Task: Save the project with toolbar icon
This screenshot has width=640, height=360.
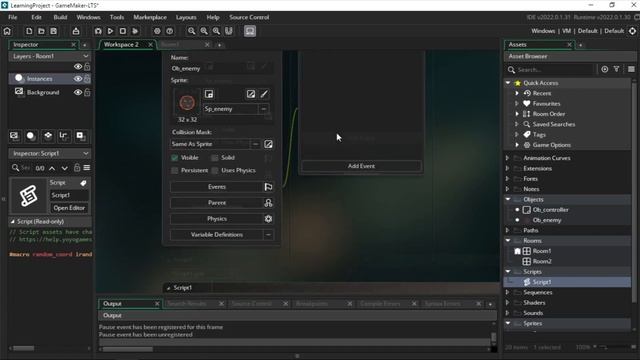Action: 53,31
